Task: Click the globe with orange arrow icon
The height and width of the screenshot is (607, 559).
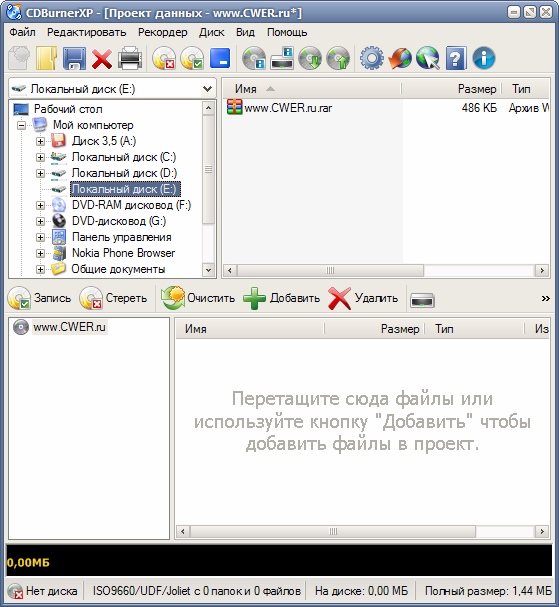Action: pos(400,58)
